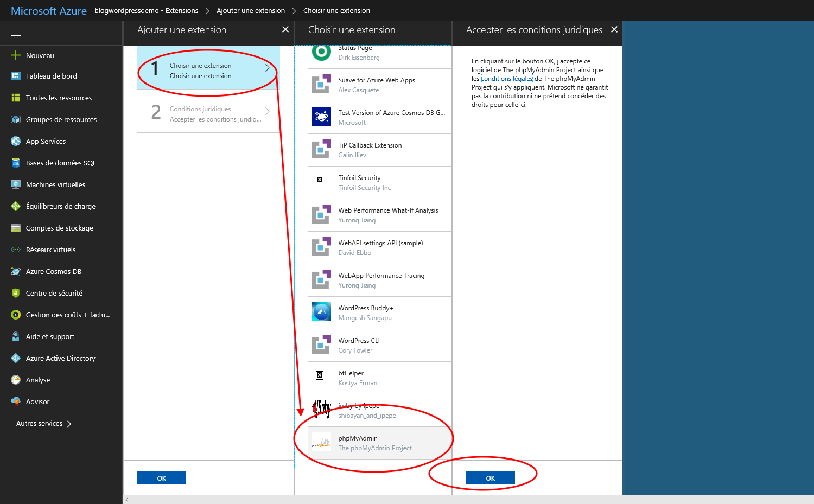The height and width of the screenshot is (504, 814).
Task: Click the Tinfoil Security extension icon
Action: click(x=320, y=180)
